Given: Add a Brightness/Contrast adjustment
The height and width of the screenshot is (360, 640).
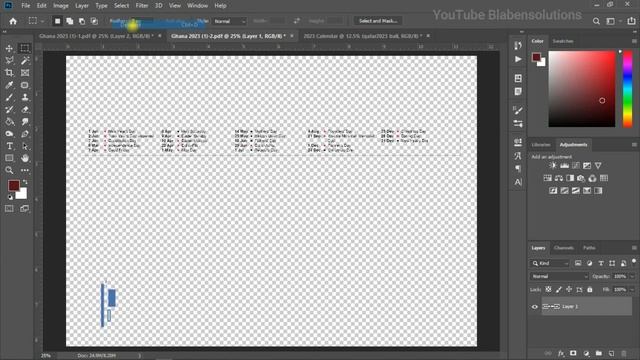Looking at the screenshot, I should (x=553, y=166).
